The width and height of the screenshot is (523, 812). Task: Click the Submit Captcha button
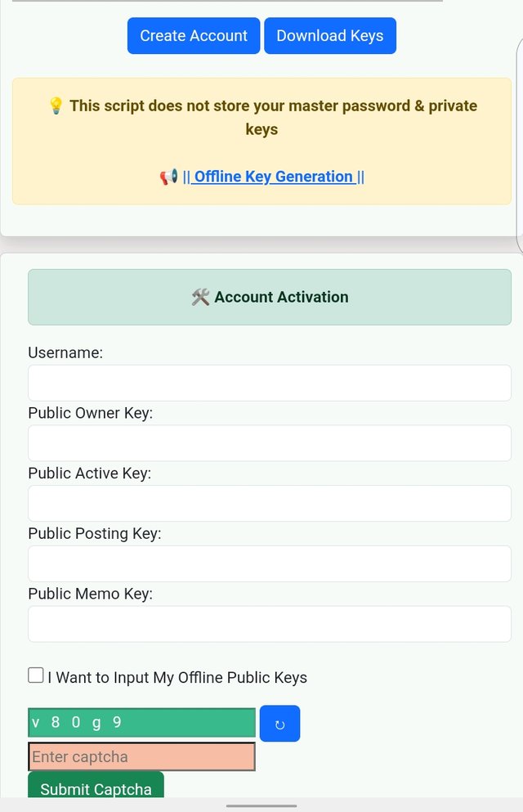[96, 785]
